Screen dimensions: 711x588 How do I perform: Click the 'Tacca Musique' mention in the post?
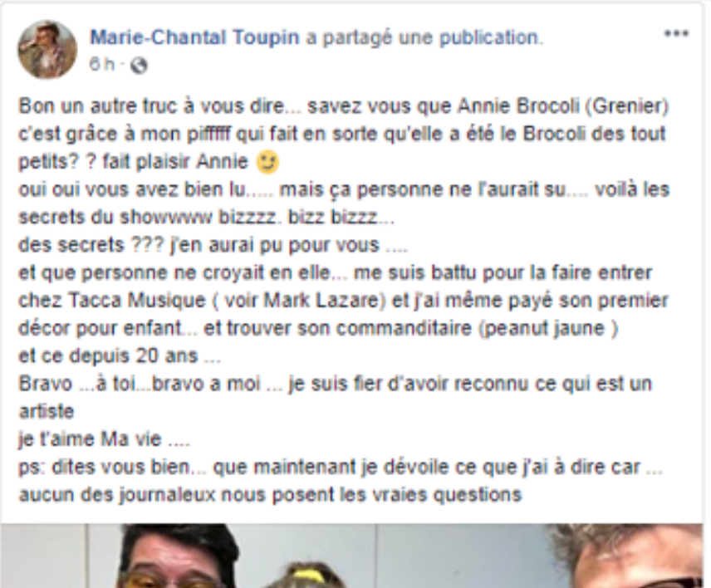click(137, 301)
